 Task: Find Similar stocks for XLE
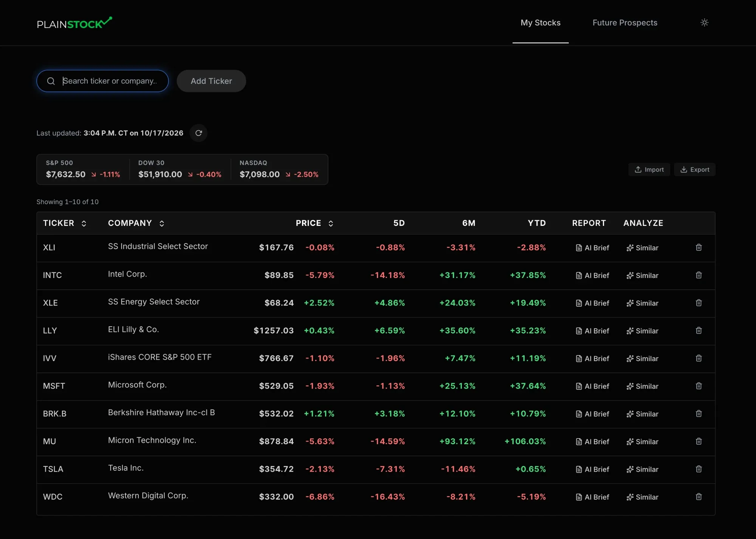(x=642, y=303)
